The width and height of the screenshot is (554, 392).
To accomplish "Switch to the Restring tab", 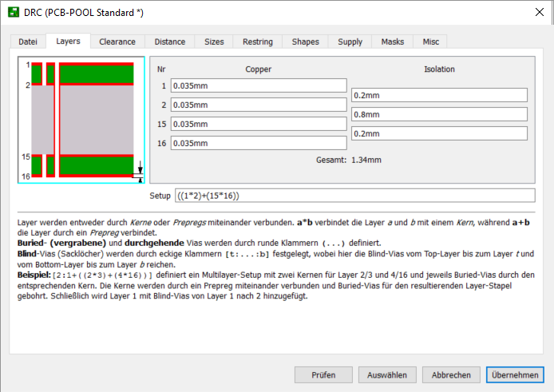I will point(258,42).
